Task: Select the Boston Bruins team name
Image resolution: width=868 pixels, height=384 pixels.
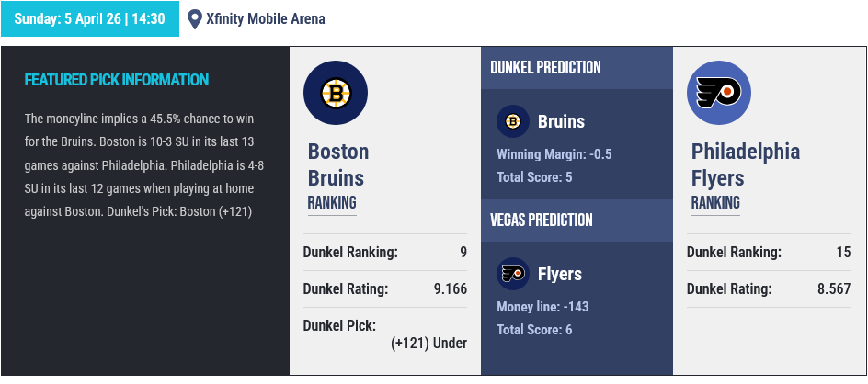Action: (x=337, y=164)
